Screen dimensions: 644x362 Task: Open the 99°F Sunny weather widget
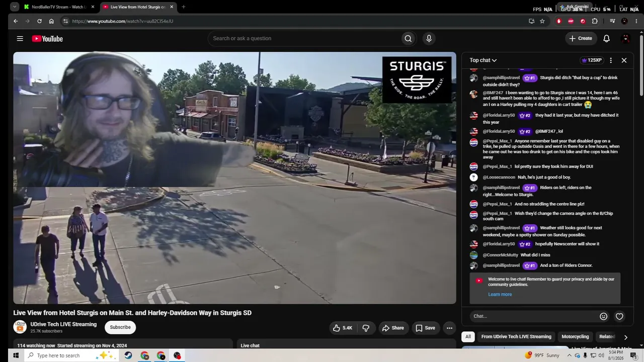[542, 355]
